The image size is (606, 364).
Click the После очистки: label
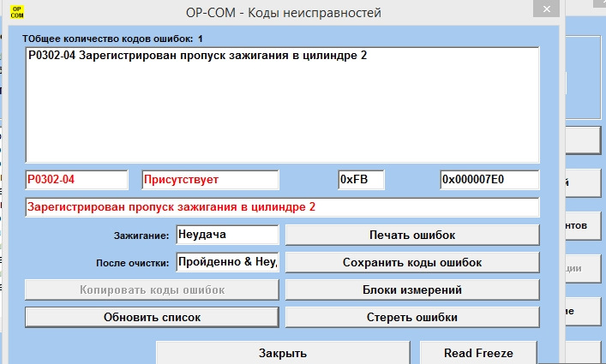click(x=133, y=263)
